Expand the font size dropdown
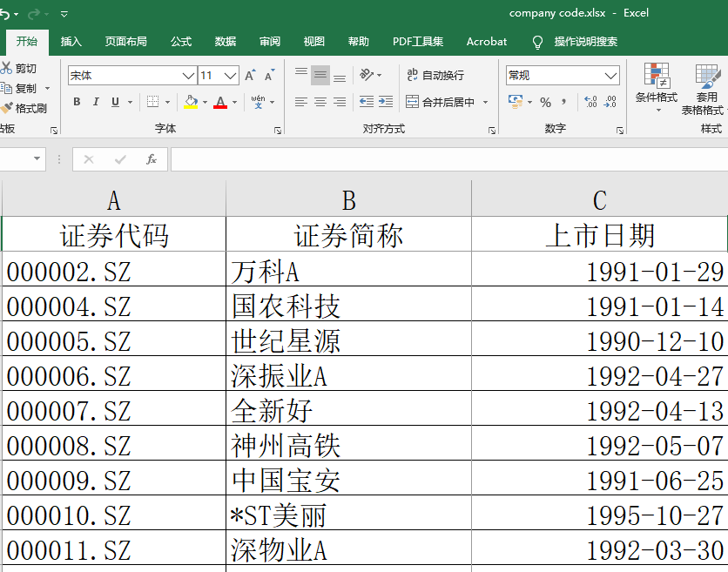 pyautogui.click(x=231, y=76)
